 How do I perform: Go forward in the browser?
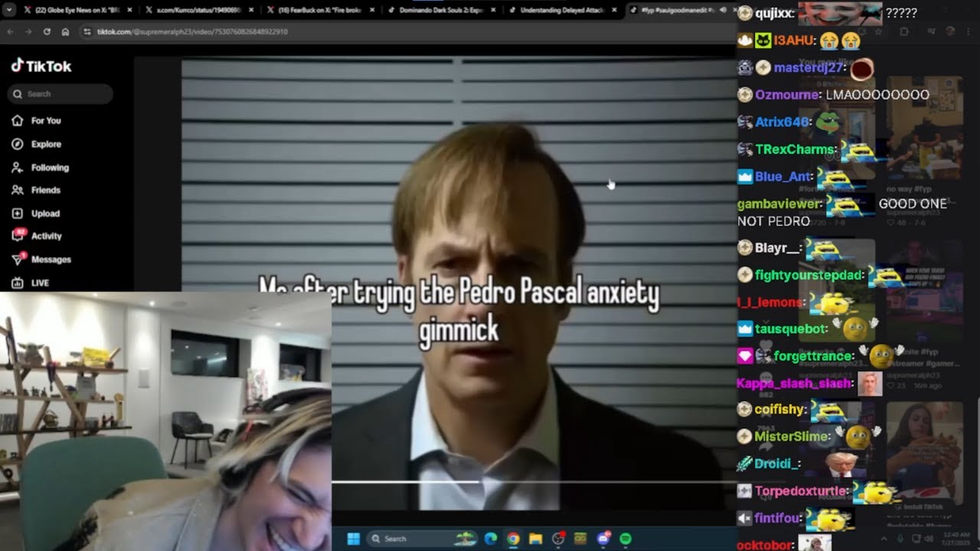coord(28,31)
